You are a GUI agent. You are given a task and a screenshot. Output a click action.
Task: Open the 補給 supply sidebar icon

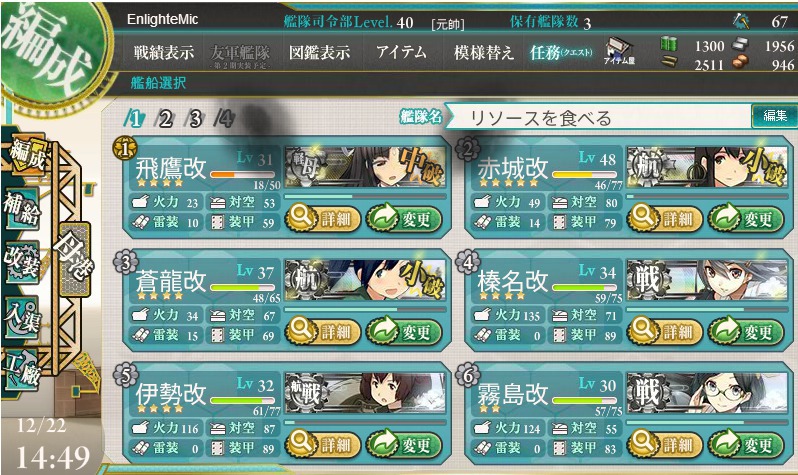click(21, 208)
